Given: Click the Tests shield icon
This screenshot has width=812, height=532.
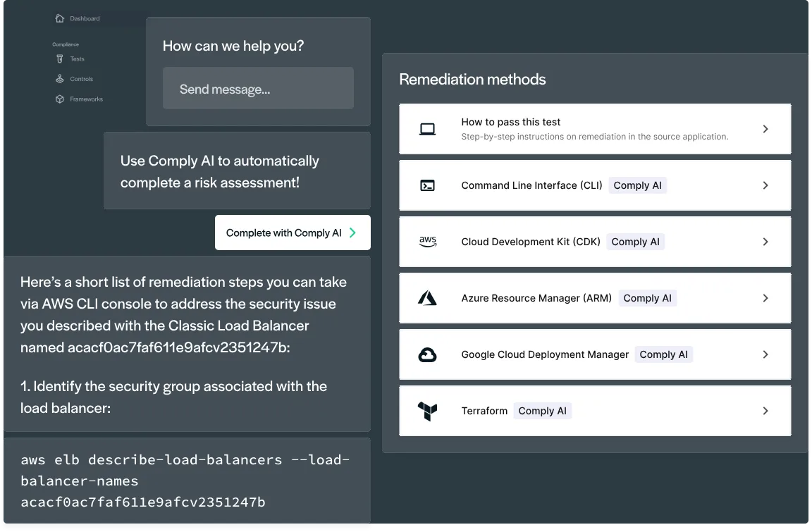Looking at the screenshot, I should pyautogui.click(x=60, y=59).
